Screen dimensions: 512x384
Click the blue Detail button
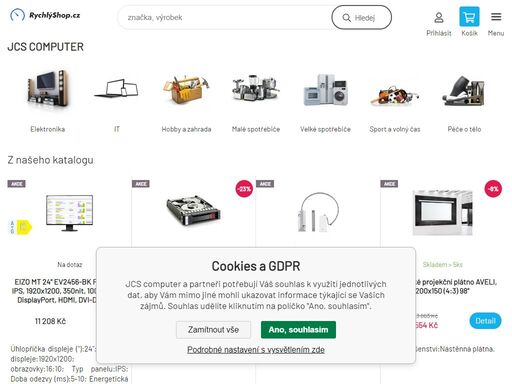pos(485,321)
